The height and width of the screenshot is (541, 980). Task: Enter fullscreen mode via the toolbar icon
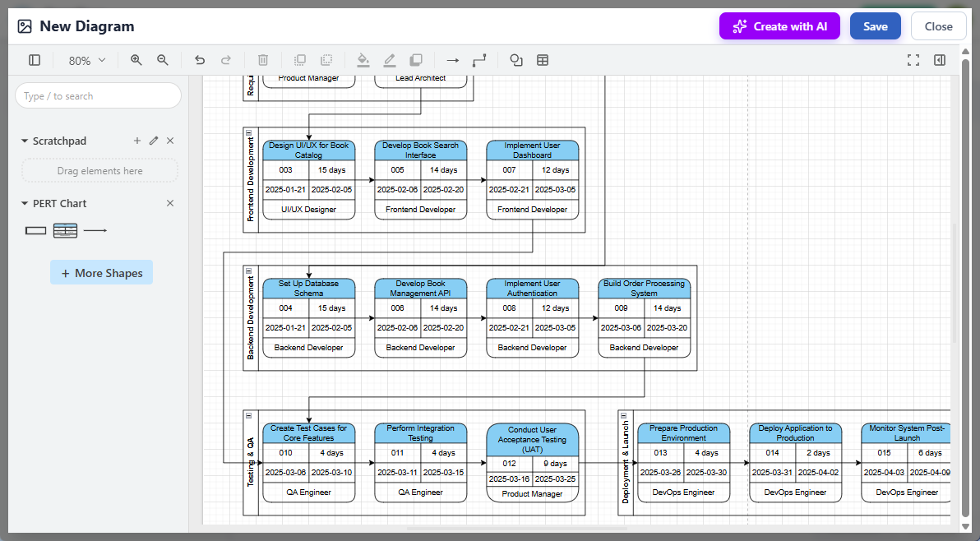(913, 60)
